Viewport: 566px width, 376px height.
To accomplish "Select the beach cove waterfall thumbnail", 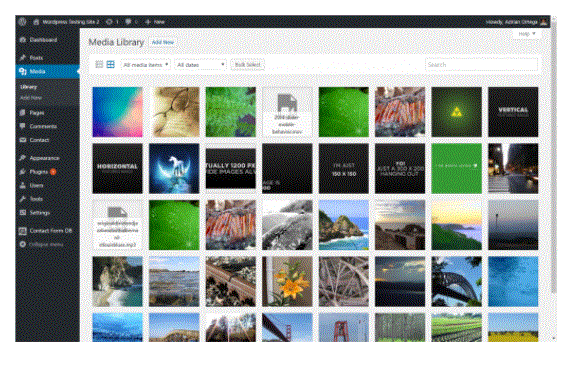I will [117, 282].
